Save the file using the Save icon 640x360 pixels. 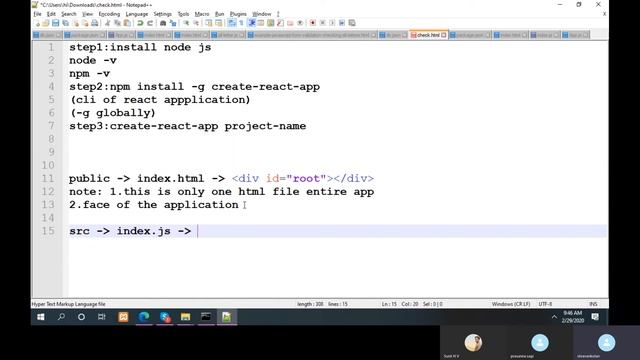(x=56, y=23)
